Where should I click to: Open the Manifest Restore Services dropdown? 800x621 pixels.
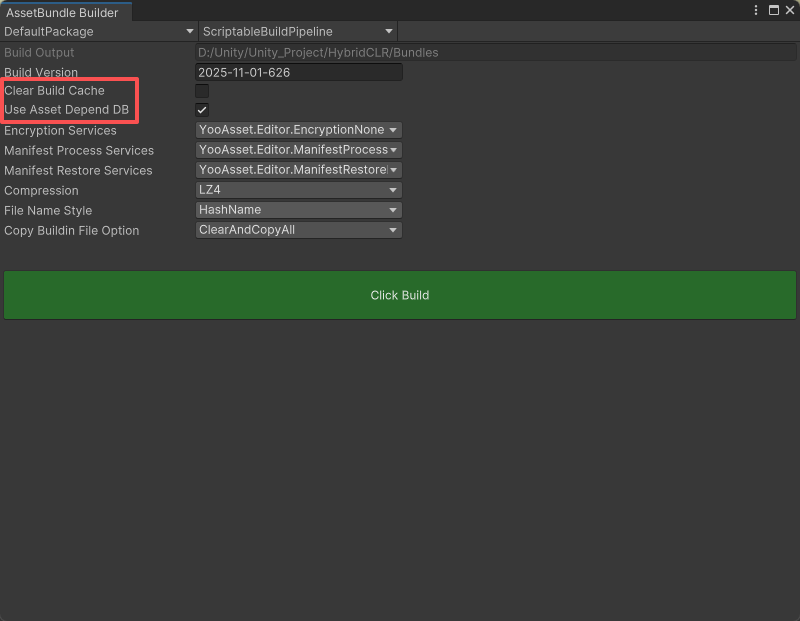(x=299, y=170)
